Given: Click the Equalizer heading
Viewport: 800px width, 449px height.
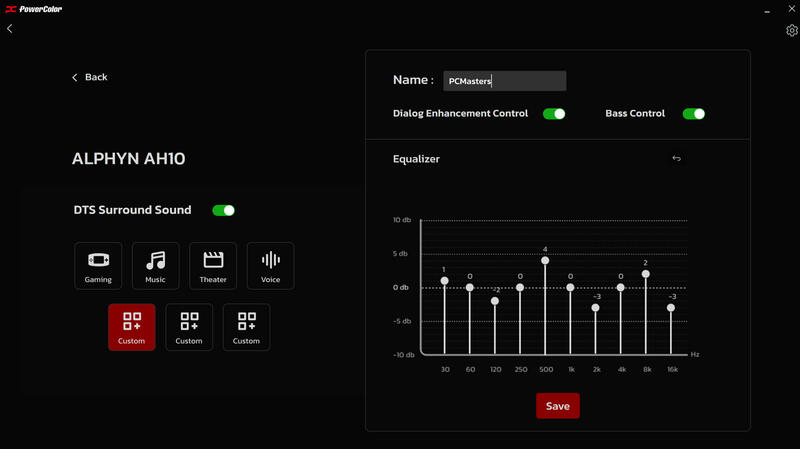Looking at the screenshot, I should 416,159.
